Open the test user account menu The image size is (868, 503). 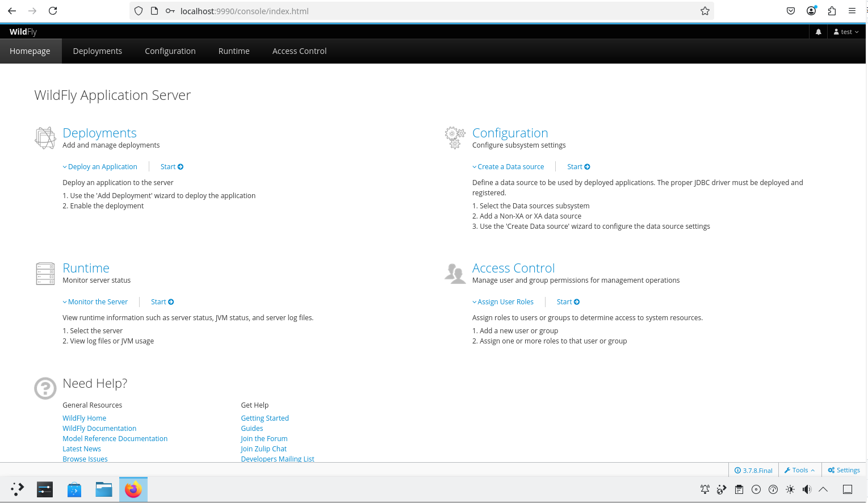coord(846,32)
